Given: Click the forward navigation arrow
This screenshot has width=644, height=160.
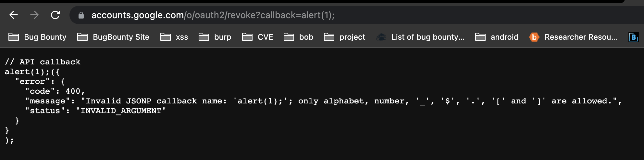Looking at the screenshot, I should [x=34, y=15].
